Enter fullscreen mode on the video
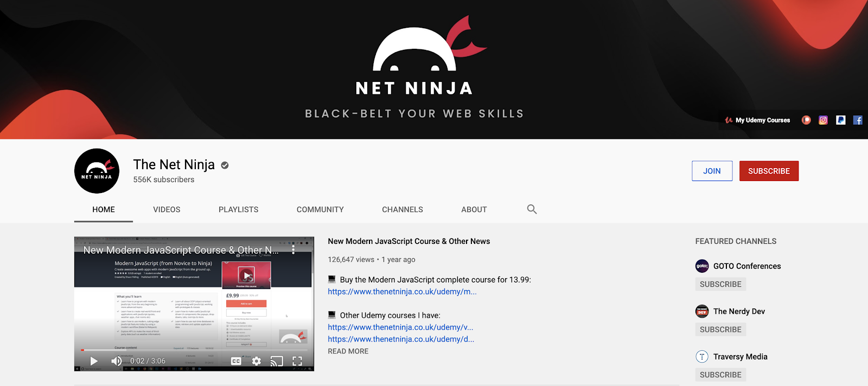The height and width of the screenshot is (386, 868). [x=297, y=361]
